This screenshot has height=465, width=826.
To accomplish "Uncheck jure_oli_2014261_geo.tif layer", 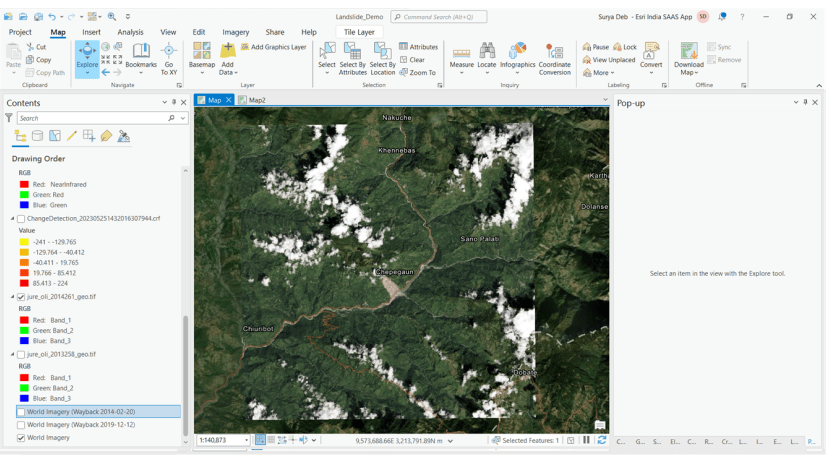I will [x=21, y=297].
